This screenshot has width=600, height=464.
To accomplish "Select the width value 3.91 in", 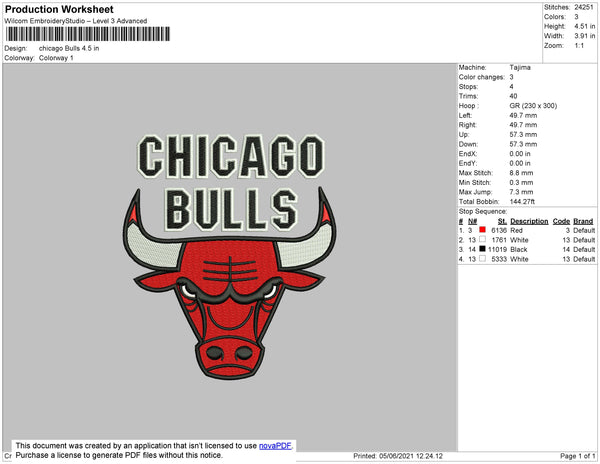I will click(x=585, y=36).
